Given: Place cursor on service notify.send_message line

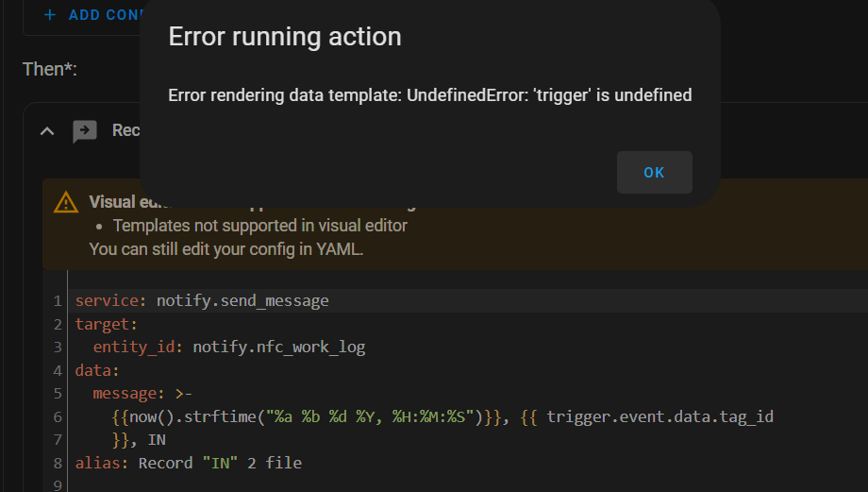Looking at the screenshot, I should pos(202,300).
